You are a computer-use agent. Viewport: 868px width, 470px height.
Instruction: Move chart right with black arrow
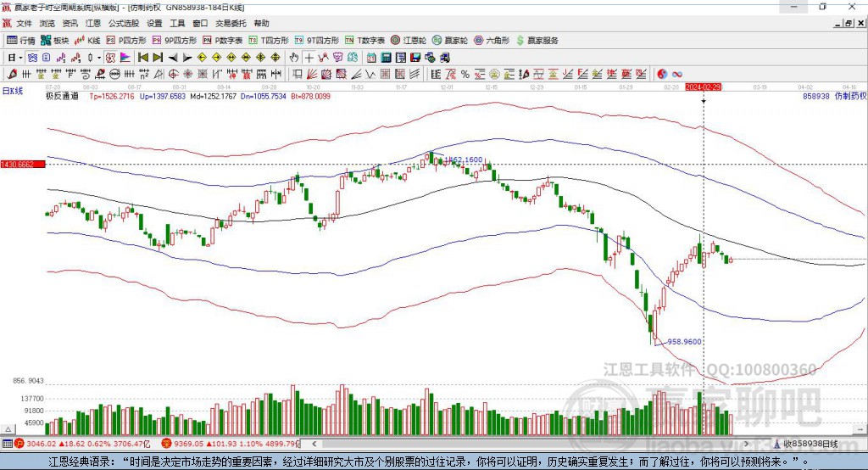coord(187,58)
